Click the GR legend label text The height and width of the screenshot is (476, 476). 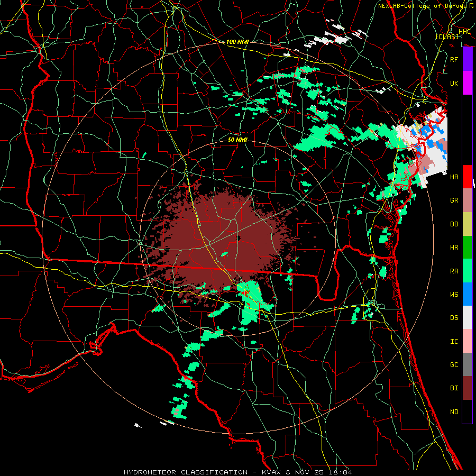(x=454, y=200)
